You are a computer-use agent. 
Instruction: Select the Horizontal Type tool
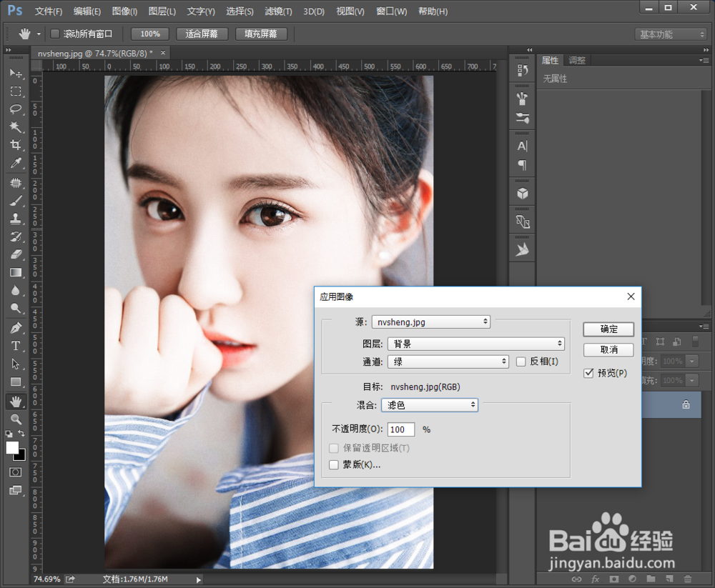(16, 346)
